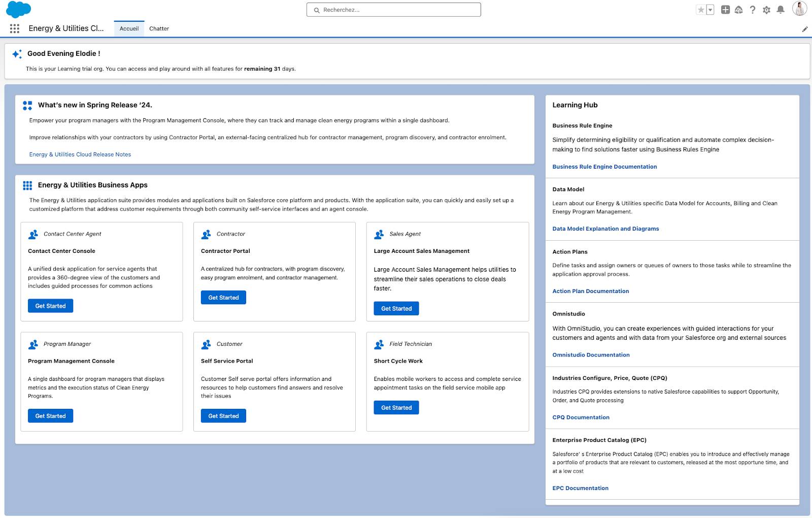The width and height of the screenshot is (812, 518).
Task: Click the Trailhead guidance icon
Action: tap(739, 10)
